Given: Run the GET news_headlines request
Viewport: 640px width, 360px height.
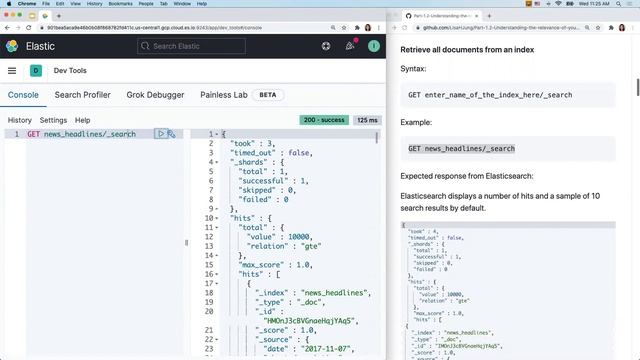Looking at the screenshot, I should point(161,134).
